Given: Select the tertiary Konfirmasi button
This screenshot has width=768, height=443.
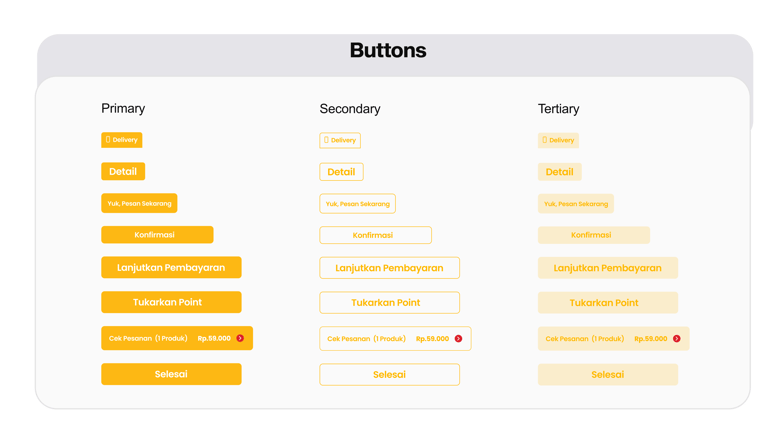Looking at the screenshot, I should click(594, 235).
